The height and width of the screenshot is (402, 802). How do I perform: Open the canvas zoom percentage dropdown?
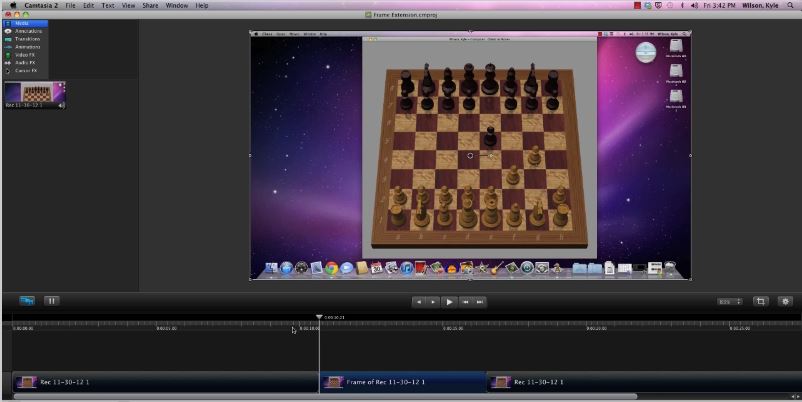[x=729, y=301]
